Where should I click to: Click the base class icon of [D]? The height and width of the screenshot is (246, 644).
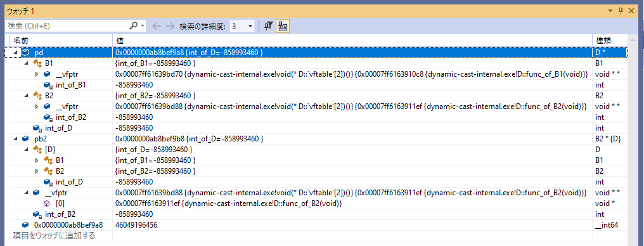(x=37, y=150)
